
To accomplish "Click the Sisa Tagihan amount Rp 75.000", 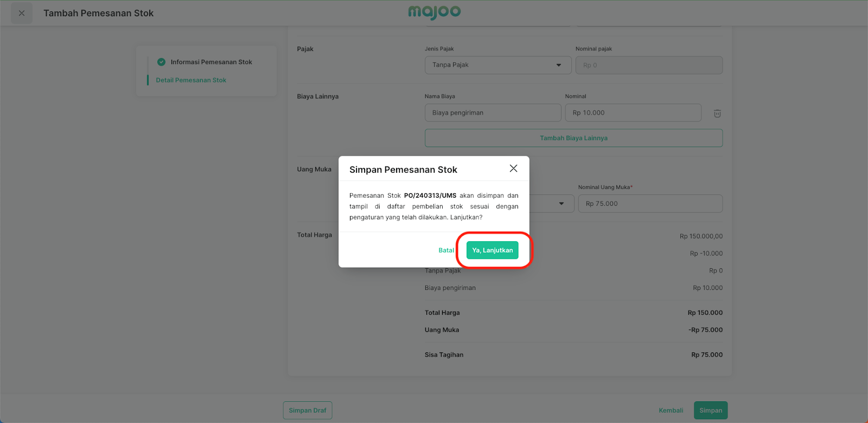I will tap(707, 355).
